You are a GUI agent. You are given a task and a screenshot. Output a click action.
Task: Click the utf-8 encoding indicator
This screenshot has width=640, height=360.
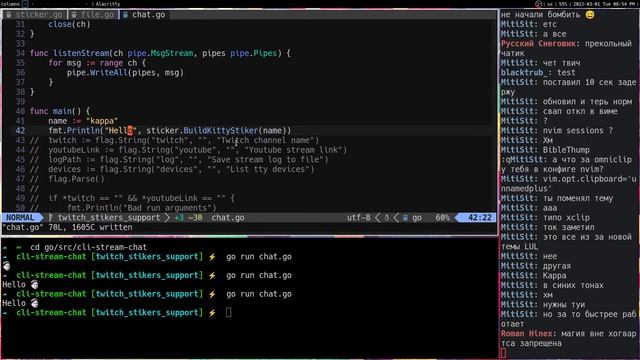tap(358, 218)
